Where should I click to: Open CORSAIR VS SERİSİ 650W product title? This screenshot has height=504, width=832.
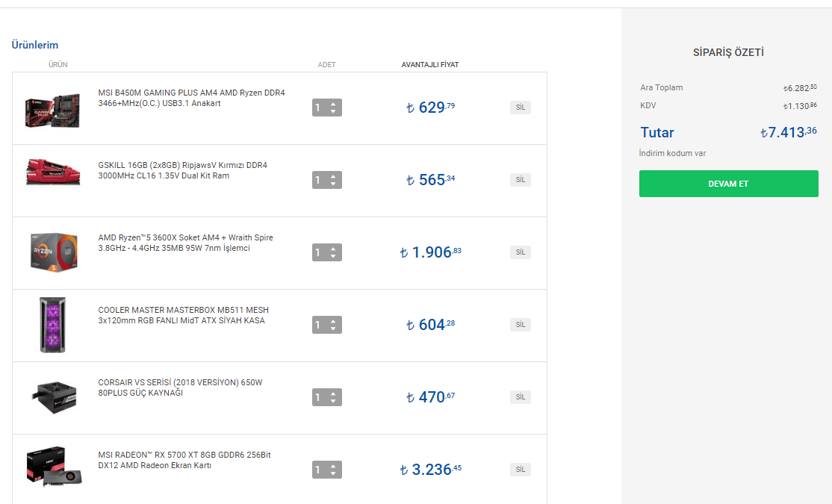[181, 388]
